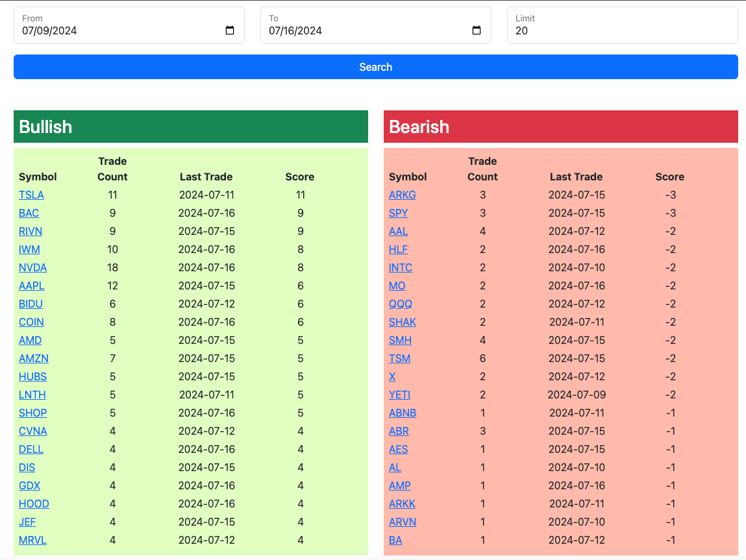Open the TSLA bullish symbol link

click(x=31, y=195)
